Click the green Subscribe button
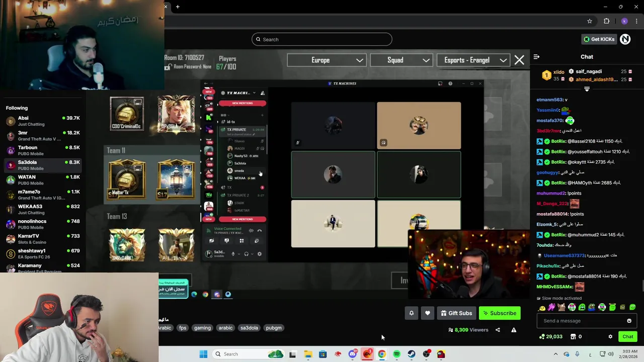The image size is (644, 362). pos(500,313)
